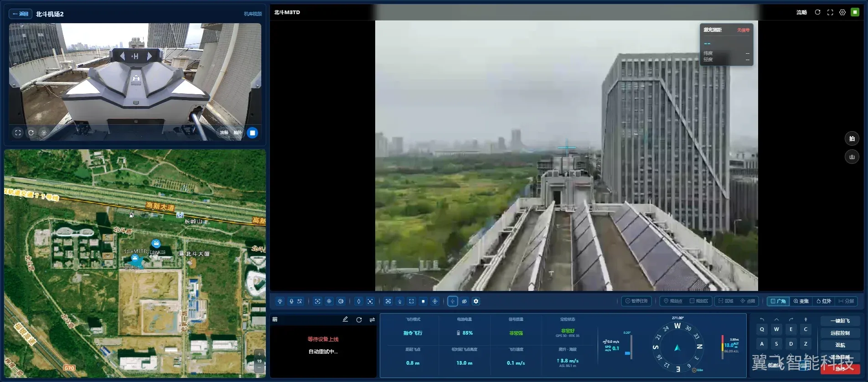The height and width of the screenshot is (382, 868).
Task: Refresh the 北斗机场2 dock video stream
Action: (31, 133)
